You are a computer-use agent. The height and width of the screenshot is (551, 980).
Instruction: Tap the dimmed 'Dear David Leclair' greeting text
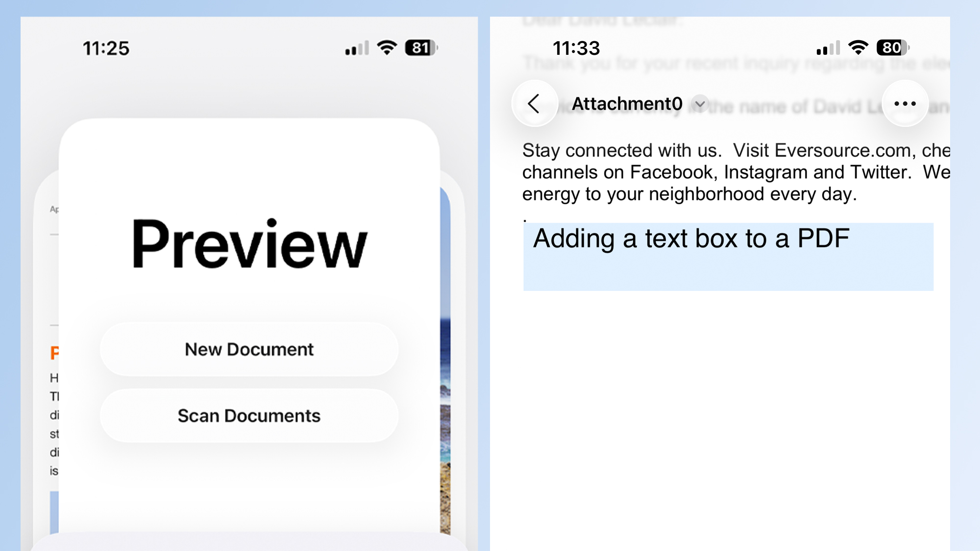(603, 21)
